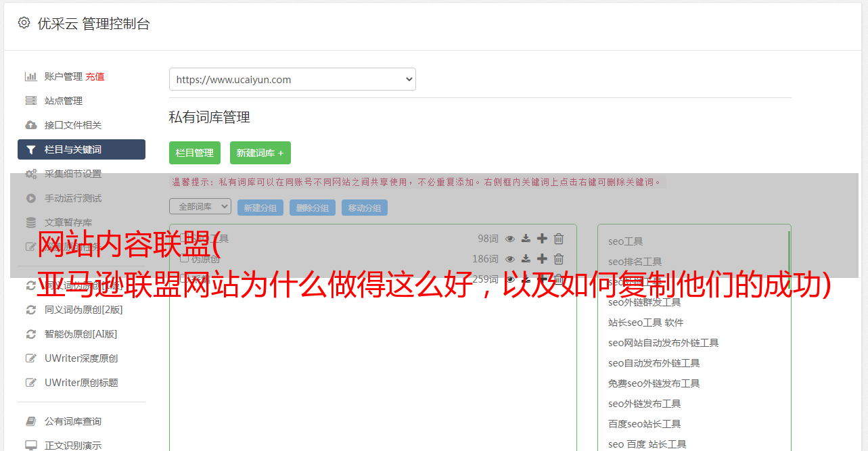Delete the 伪原创 library with the trash icon
This screenshot has width=868, height=451.
click(559, 259)
